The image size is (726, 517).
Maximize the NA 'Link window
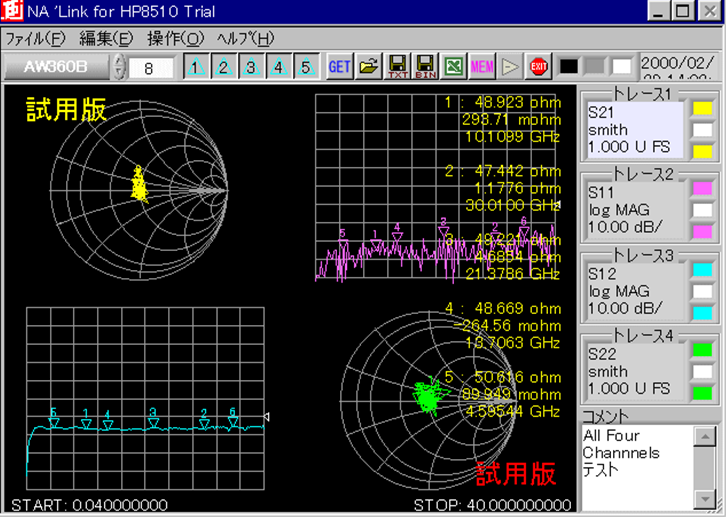pyautogui.click(x=683, y=10)
